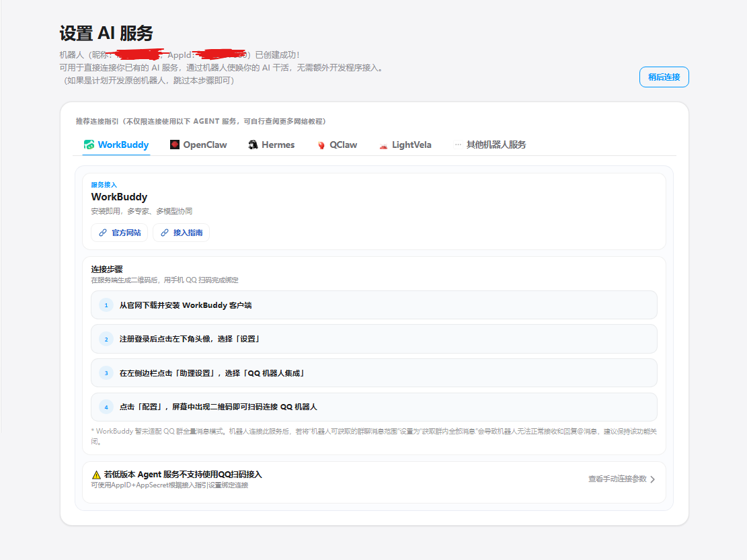This screenshot has width=747, height=560.
Task: Click the 推荐连接指引 hint text
Action: click(x=200, y=122)
